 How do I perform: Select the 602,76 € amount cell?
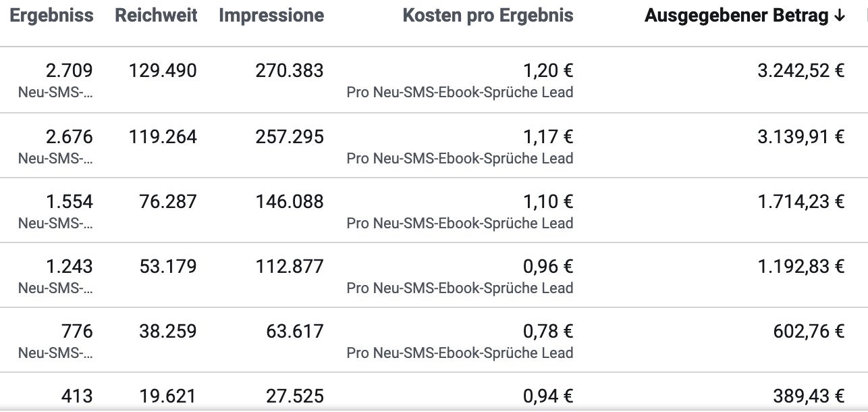coord(809,331)
